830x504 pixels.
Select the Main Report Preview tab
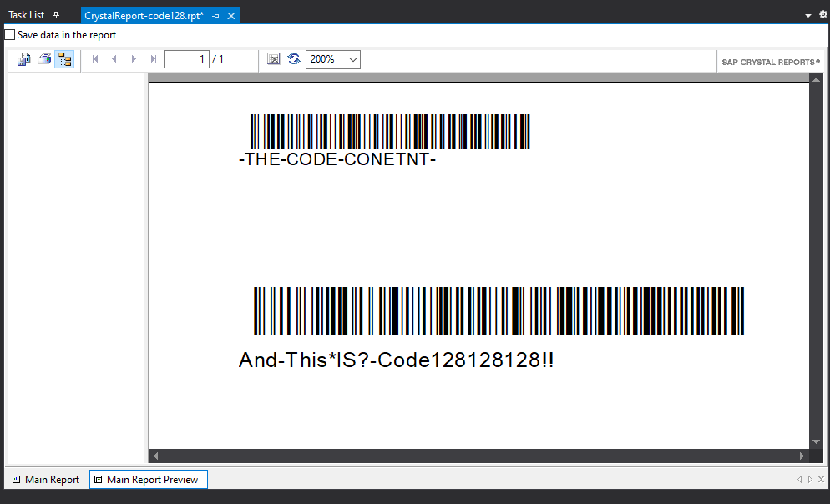tap(149, 480)
